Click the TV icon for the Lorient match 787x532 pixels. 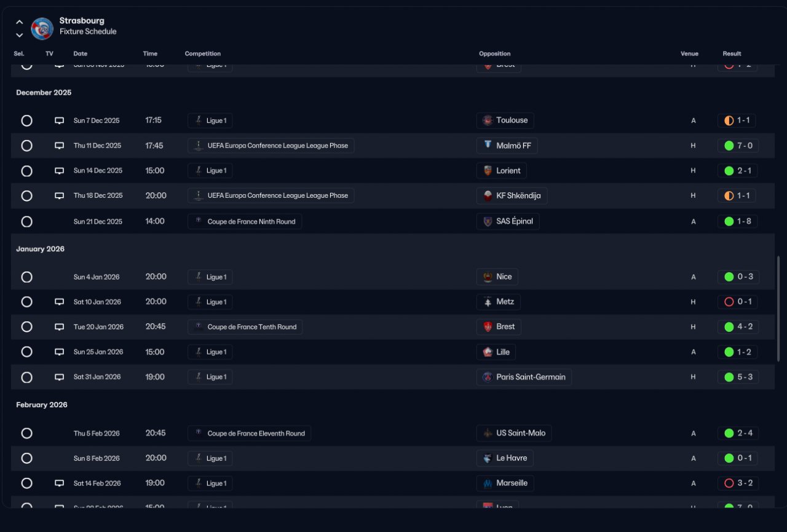(x=60, y=171)
